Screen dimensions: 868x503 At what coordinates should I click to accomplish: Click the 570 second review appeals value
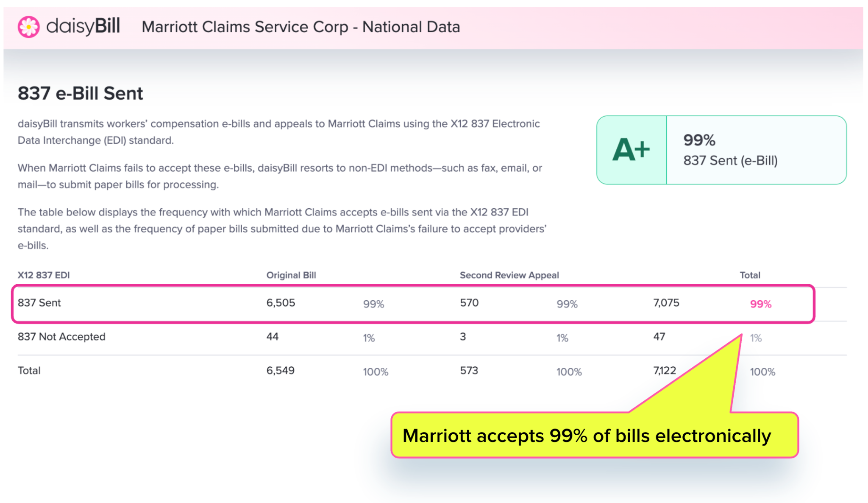click(x=469, y=303)
